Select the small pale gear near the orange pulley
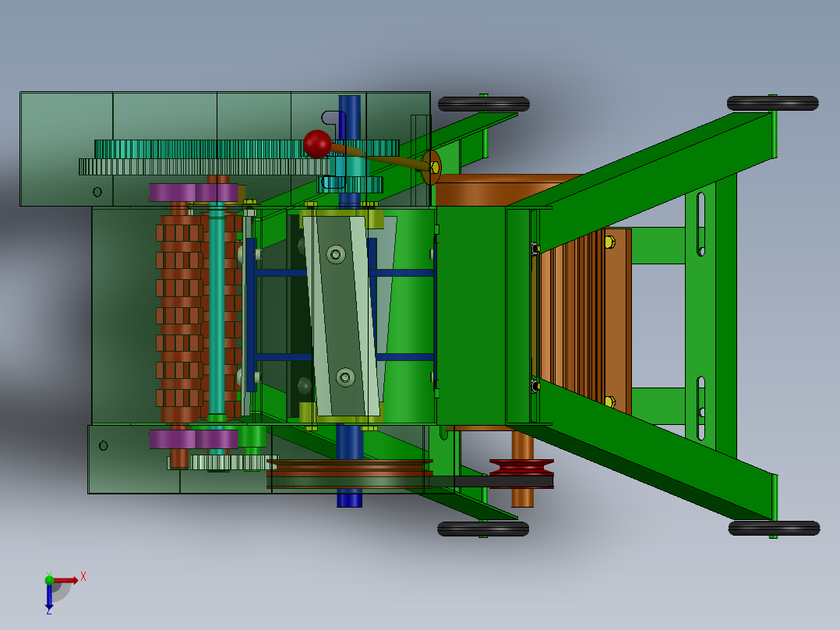 tap(234, 462)
